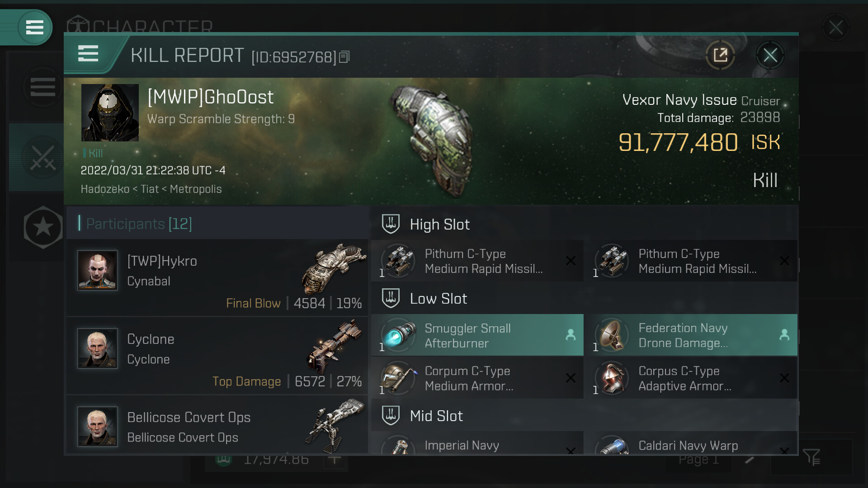Click the Corpus C-Type Adaptive Armor icon

click(x=612, y=378)
